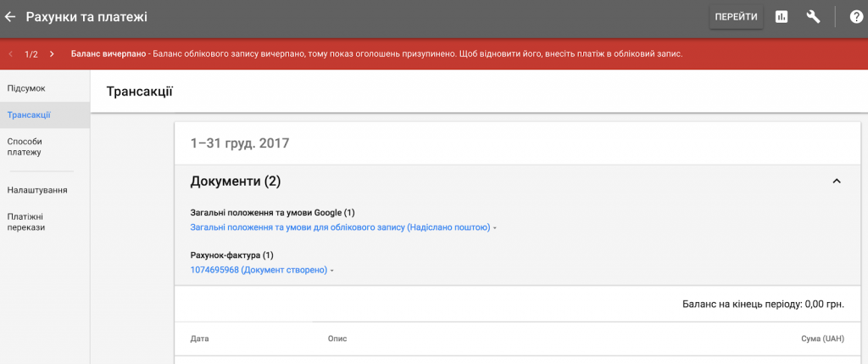Collapse the Документи (2) section

click(x=836, y=182)
